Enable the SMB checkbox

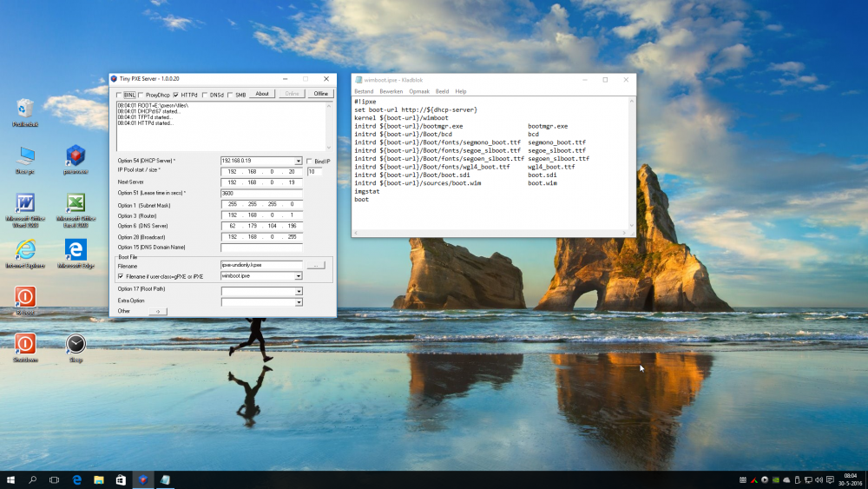[x=230, y=95]
